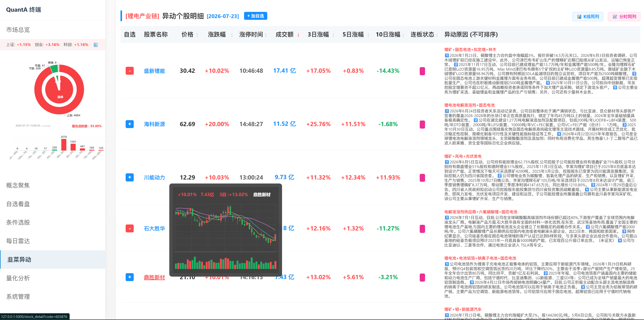Sort table by 价格 column arrow

(197, 35)
